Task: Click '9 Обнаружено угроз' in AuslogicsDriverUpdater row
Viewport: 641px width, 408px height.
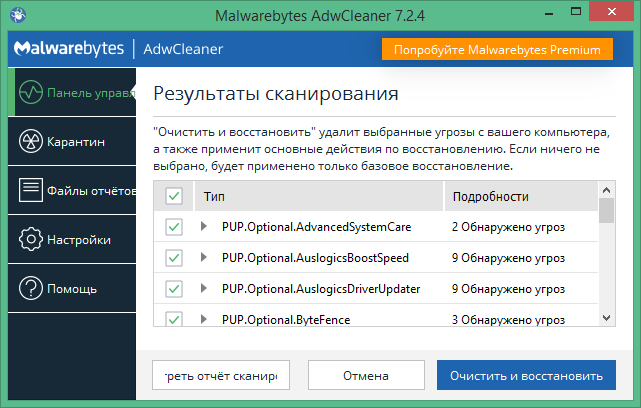Action: (508, 289)
